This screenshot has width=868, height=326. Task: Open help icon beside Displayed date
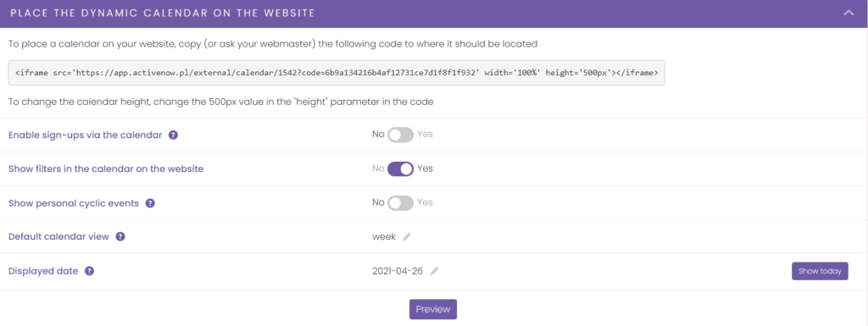(x=89, y=271)
